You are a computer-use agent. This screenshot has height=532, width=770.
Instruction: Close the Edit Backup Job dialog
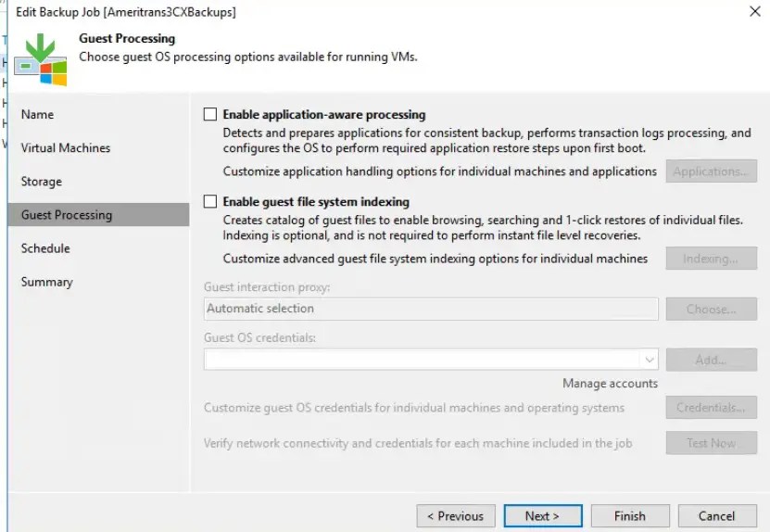click(755, 11)
